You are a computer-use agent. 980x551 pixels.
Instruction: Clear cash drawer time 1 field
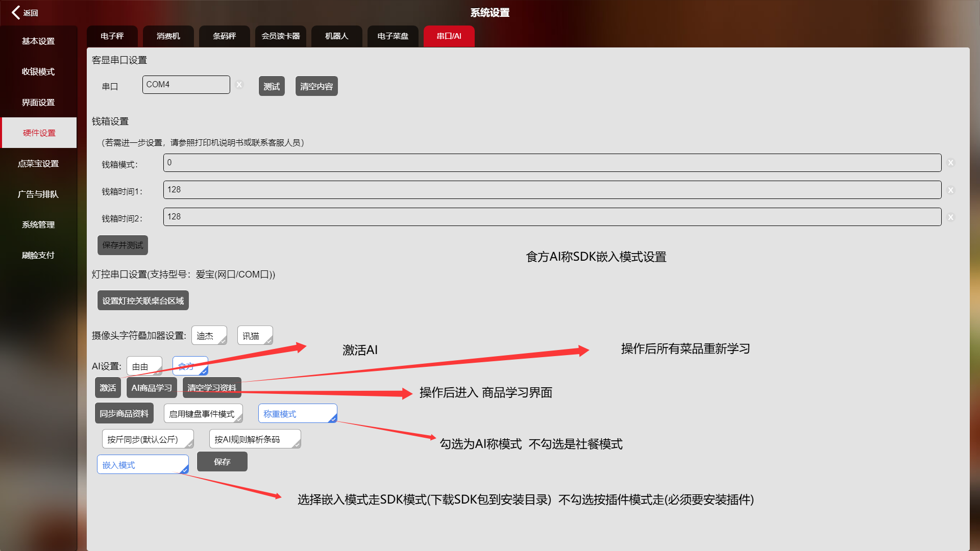(950, 190)
